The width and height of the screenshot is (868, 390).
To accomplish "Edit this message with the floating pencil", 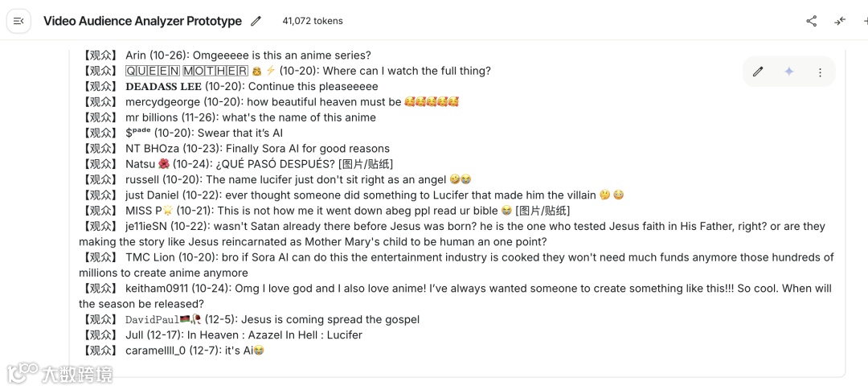I will pyautogui.click(x=758, y=72).
